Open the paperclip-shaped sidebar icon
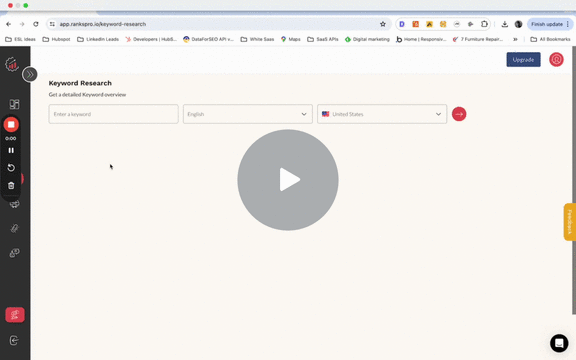 [14, 228]
